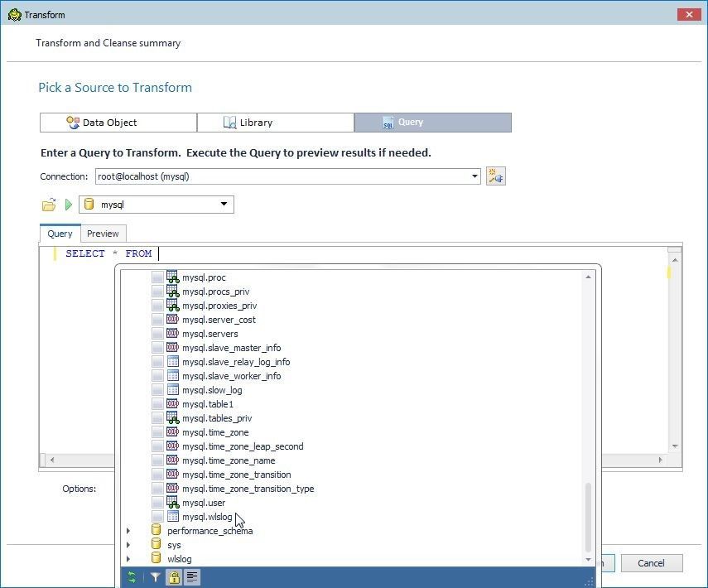Click the refresh icon in popup toolbar
The width and height of the screenshot is (708, 588).
click(132, 576)
